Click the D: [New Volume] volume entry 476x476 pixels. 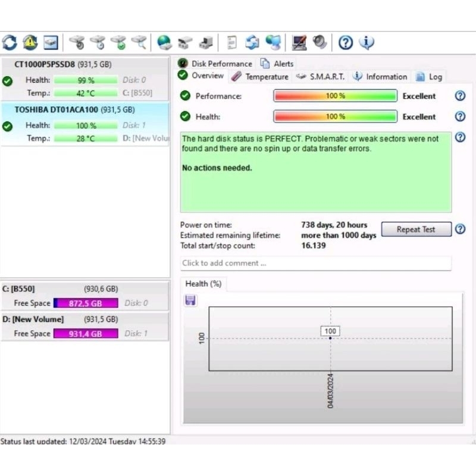pos(84,326)
